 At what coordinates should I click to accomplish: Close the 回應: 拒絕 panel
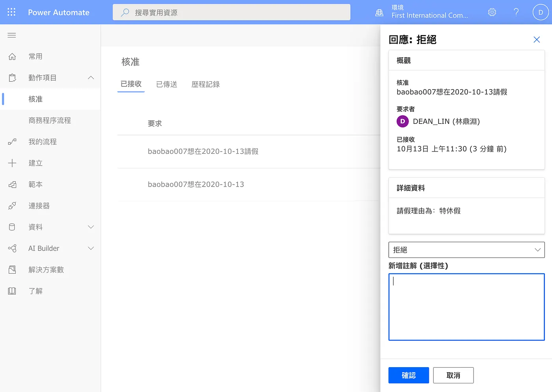(537, 39)
